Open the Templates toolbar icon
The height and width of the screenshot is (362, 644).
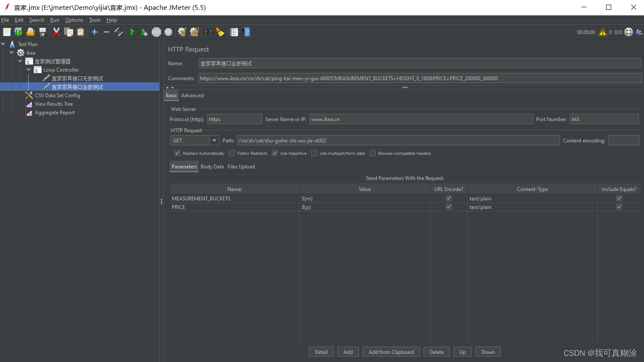pos(18,32)
